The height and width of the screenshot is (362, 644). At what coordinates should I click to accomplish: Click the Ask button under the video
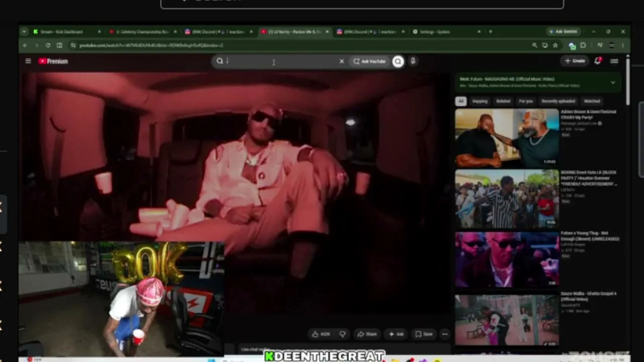click(x=396, y=334)
